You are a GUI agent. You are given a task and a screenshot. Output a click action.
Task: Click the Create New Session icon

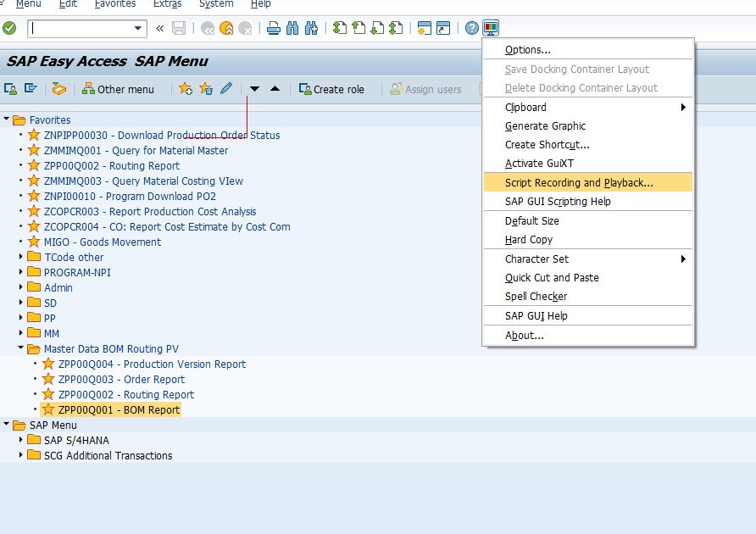point(425,29)
